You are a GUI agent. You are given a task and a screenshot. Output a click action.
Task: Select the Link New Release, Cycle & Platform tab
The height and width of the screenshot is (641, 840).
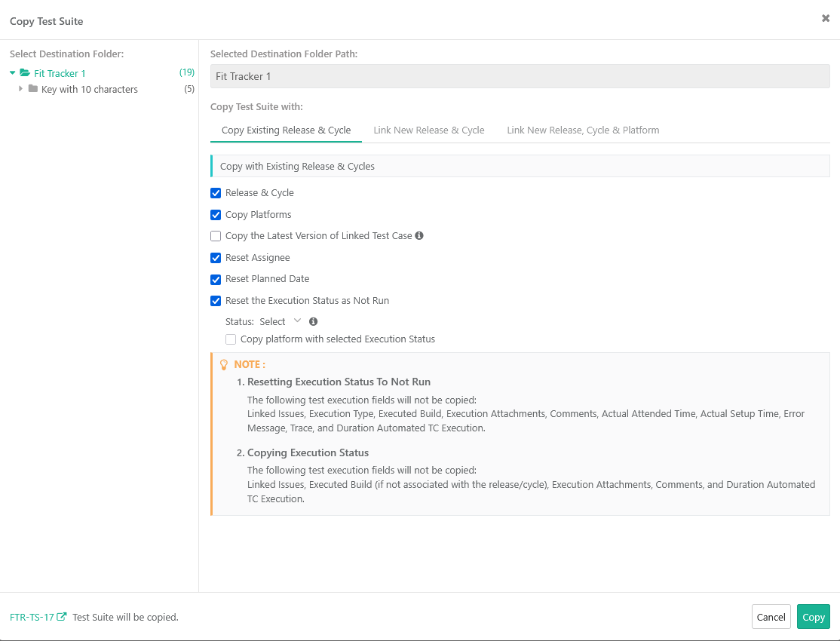(x=582, y=130)
